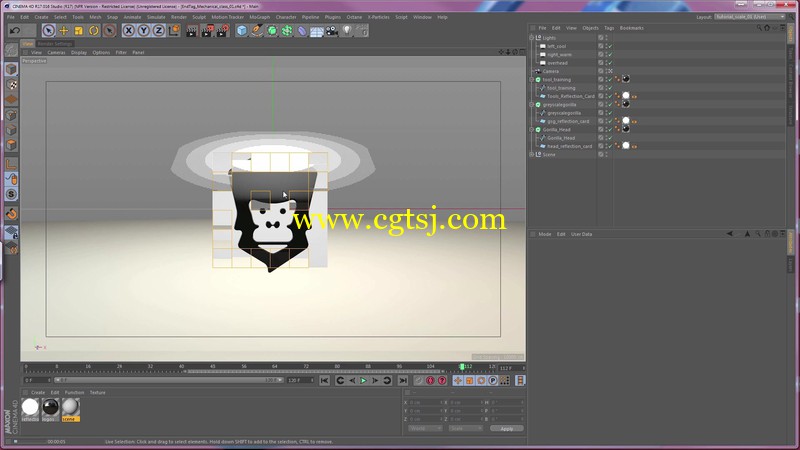Select the black logos material swatch
Image resolution: width=800 pixels, height=450 pixels.
pyautogui.click(x=50, y=409)
